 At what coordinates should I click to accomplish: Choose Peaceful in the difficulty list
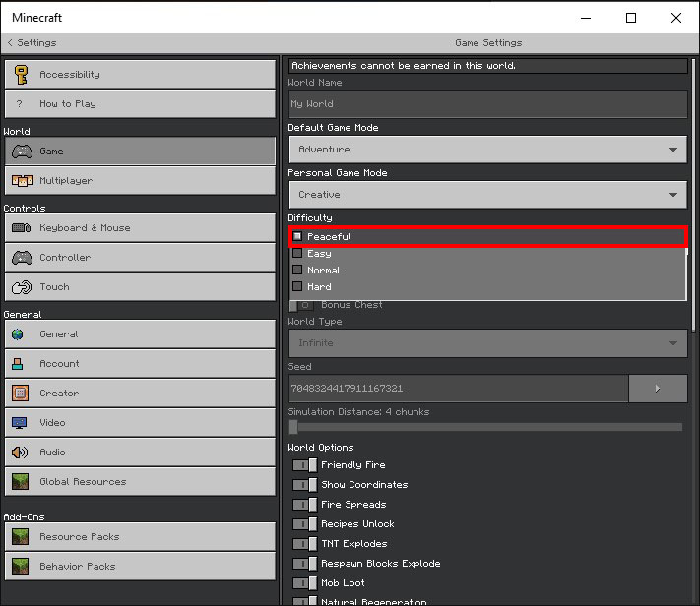[x=329, y=237]
